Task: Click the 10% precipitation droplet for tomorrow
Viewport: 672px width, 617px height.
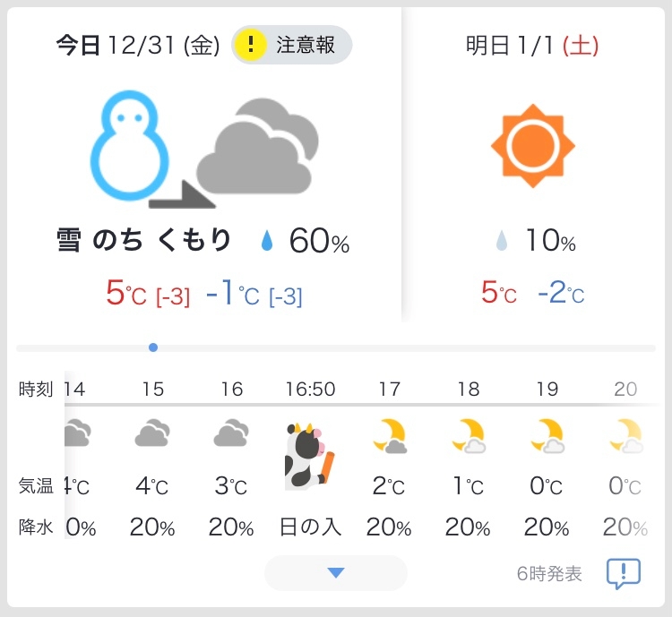Action: pos(502,240)
